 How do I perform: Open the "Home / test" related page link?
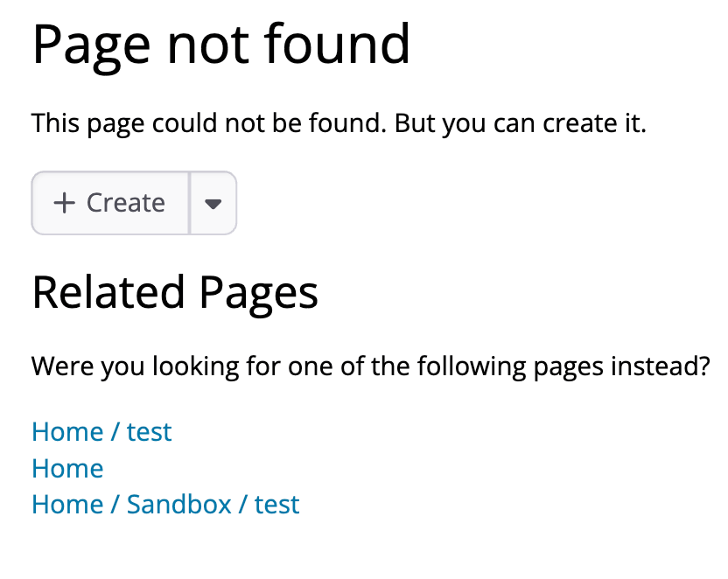[101, 432]
